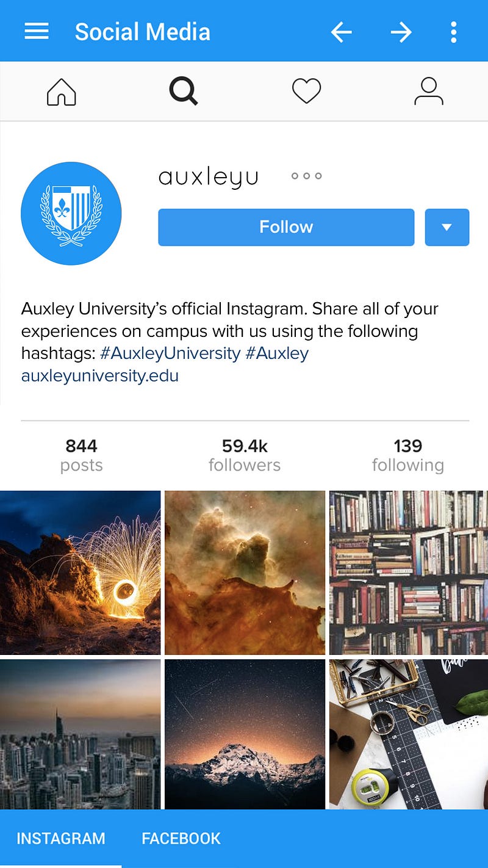The width and height of the screenshot is (488, 868).
Task: Open the three-circle options next to auxleyu
Action: tap(306, 176)
